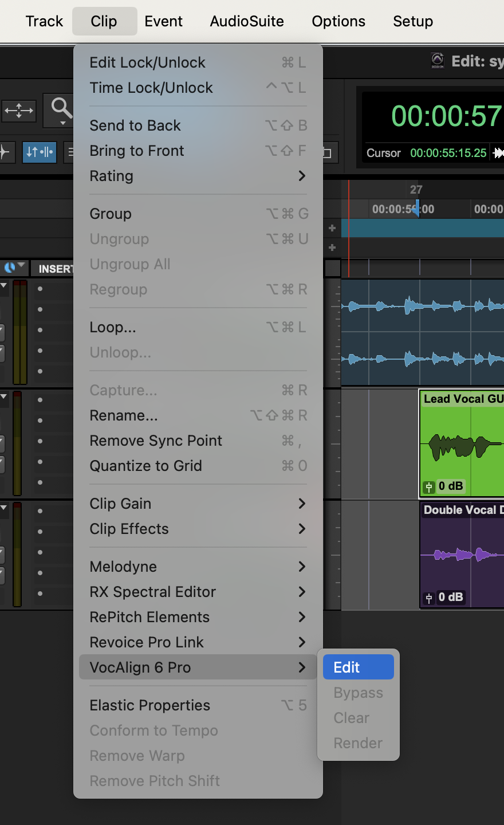This screenshot has height=825, width=504.
Task: Click the clip gain fader icon on the Lead Vocal clip
Action: click(x=428, y=486)
